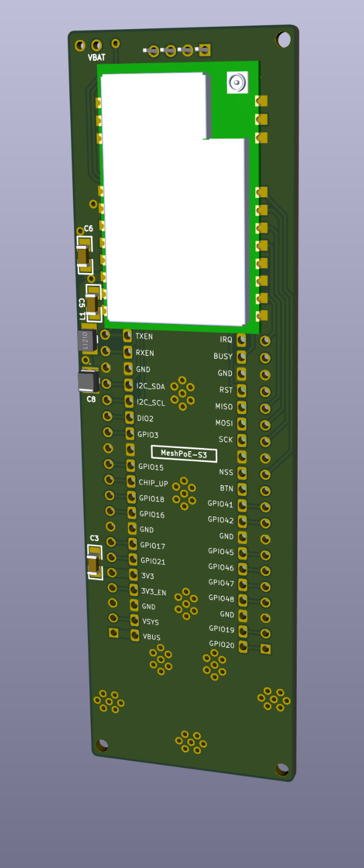The width and height of the screenshot is (364, 868).
Task: Click the MeshPoE-S3 board name label
Action: [184, 453]
